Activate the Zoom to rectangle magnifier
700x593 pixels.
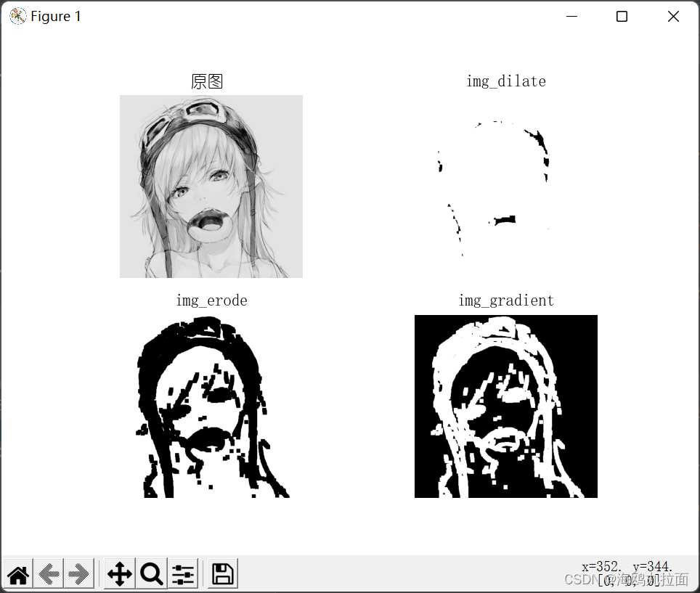(x=151, y=574)
